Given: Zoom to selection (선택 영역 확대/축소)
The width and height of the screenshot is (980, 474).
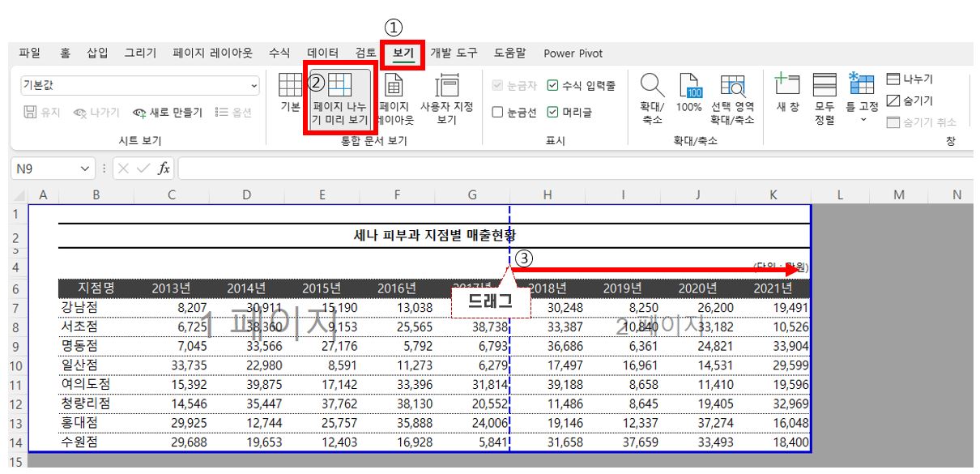Looking at the screenshot, I should click(733, 100).
